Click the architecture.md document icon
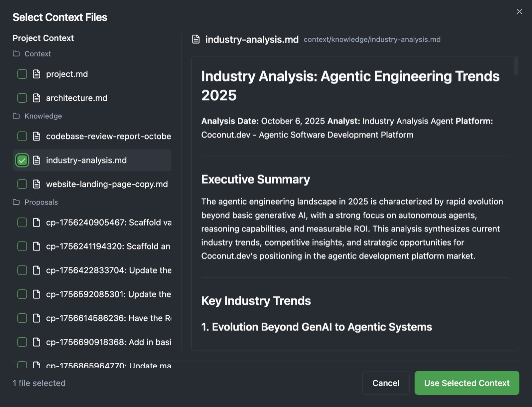The image size is (532, 407). point(37,98)
